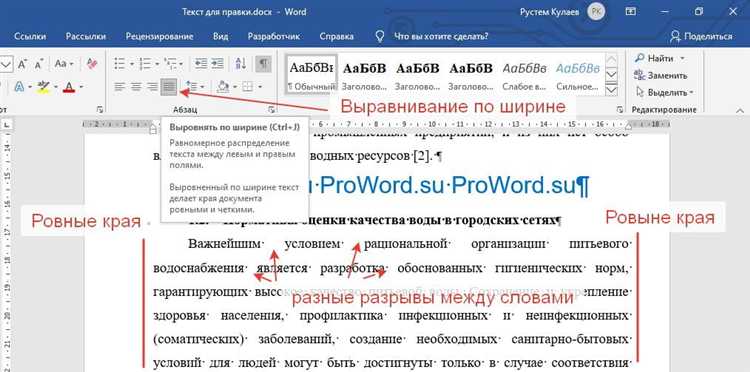Select the Обычный style
Viewport: 750px width, 372px height.
311,75
